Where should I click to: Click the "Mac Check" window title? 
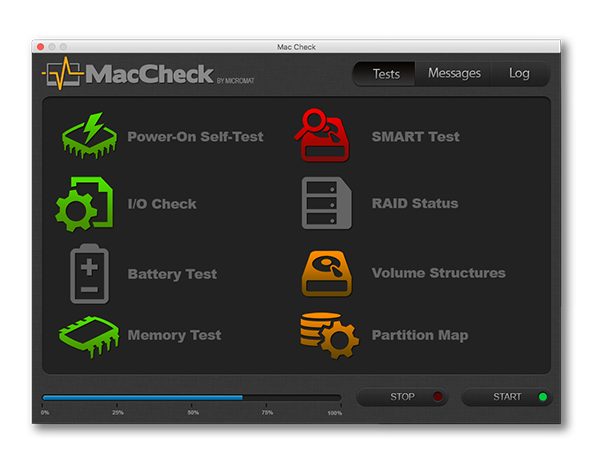[x=296, y=47]
